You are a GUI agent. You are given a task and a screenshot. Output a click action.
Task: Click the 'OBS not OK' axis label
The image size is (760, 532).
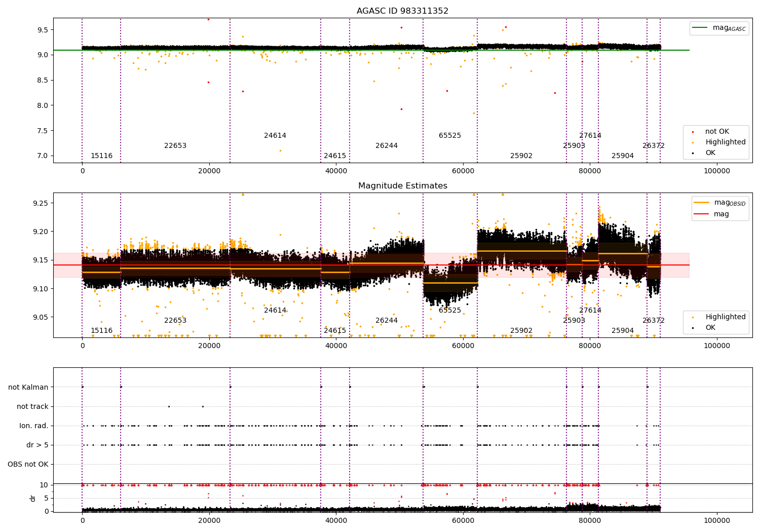tap(28, 465)
